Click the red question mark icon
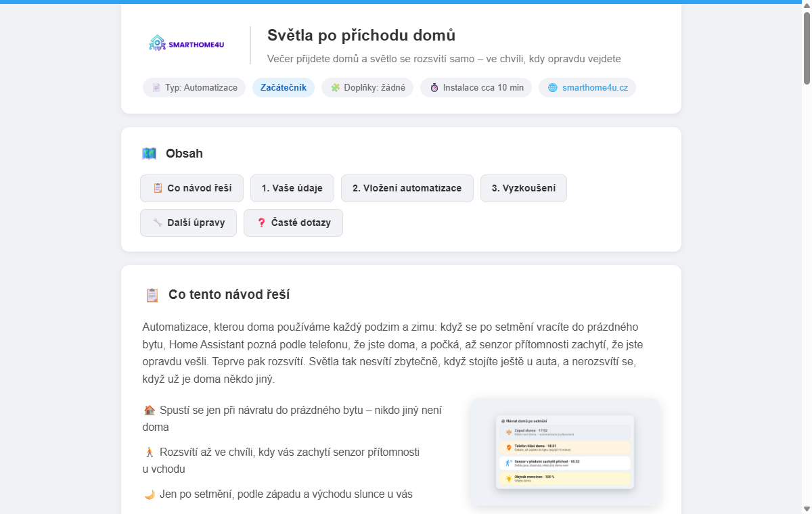Image resolution: width=812 pixels, height=514 pixels. coord(261,223)
